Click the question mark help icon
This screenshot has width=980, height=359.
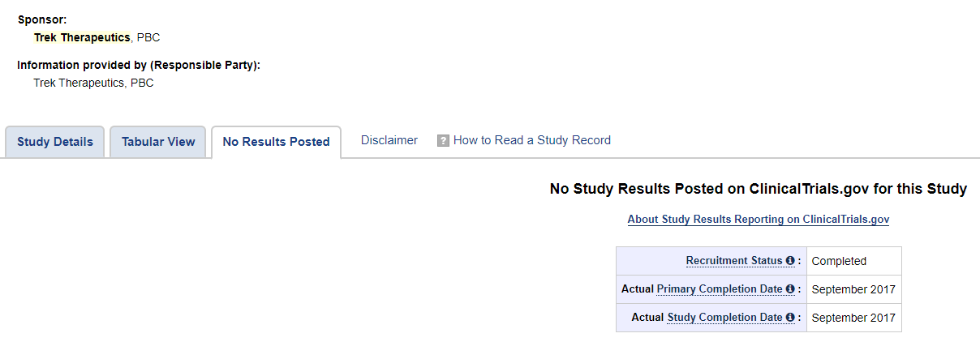click(443, 140)
